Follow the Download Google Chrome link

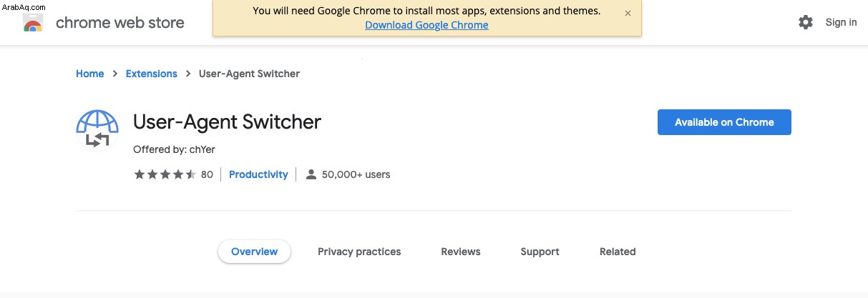click(x=426, y=25)
